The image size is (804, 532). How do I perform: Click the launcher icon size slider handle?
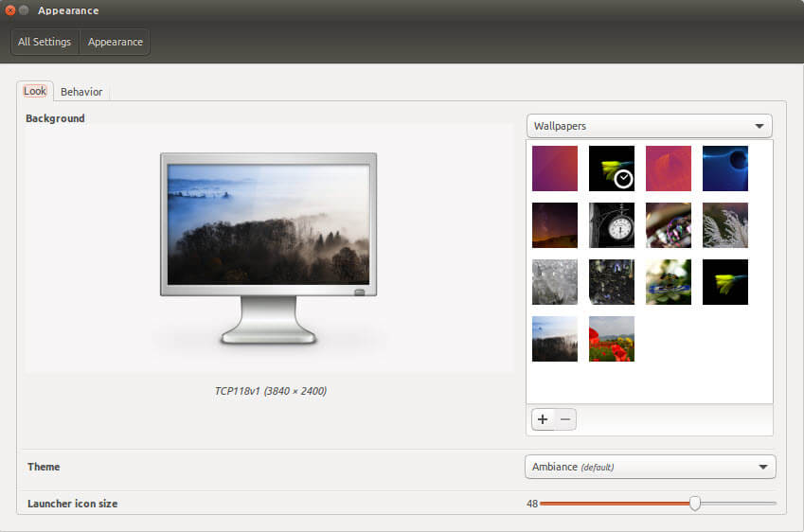click(x=695, y=504)
